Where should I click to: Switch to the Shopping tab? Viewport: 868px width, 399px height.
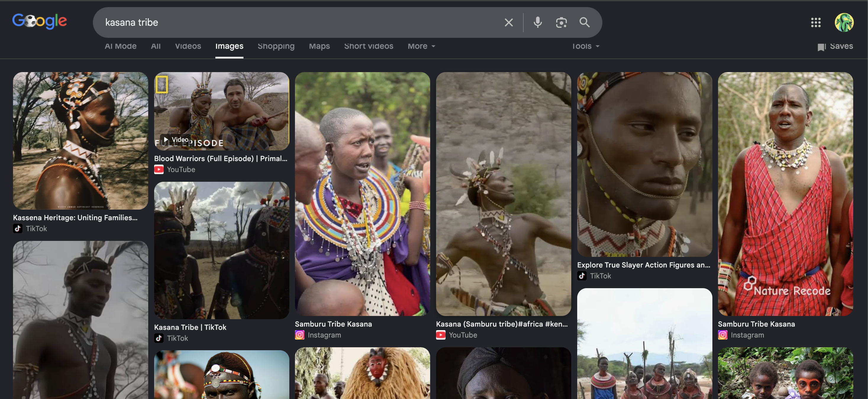click(276, 46)
